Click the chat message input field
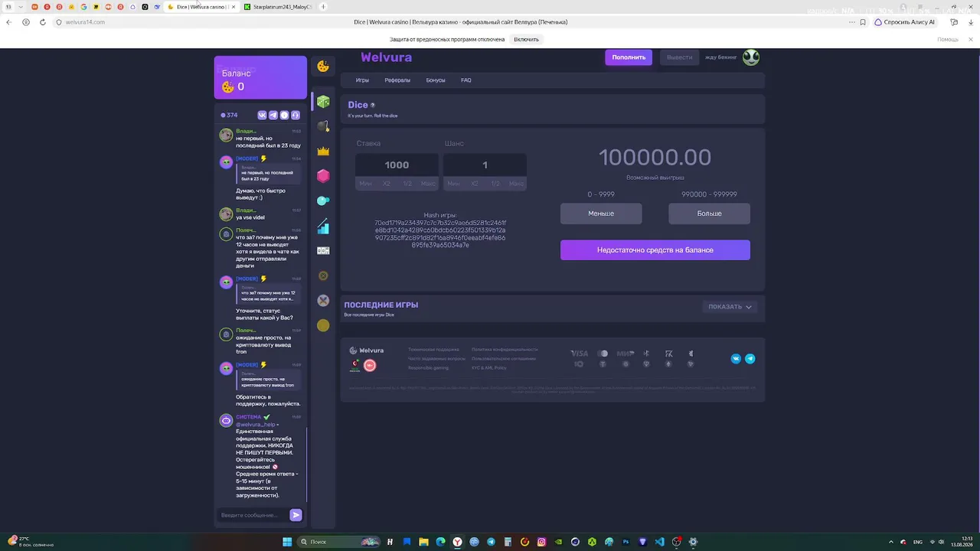Screen dimensions: 980x551 (253, 515)
